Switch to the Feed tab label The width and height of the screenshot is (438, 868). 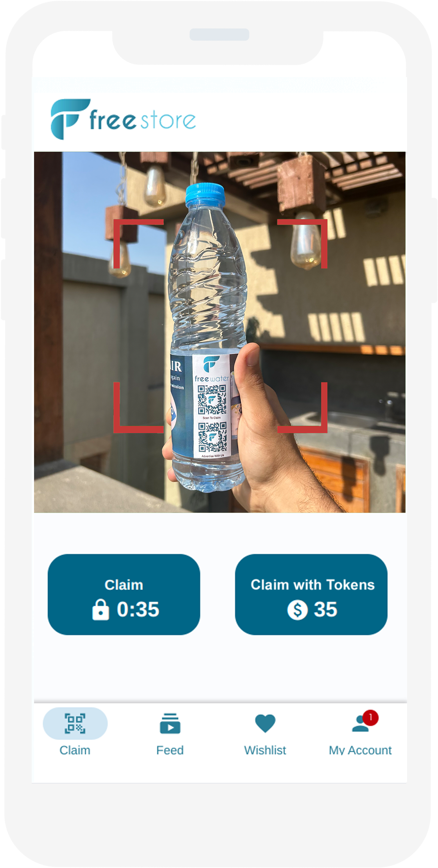tap(170, 750)
